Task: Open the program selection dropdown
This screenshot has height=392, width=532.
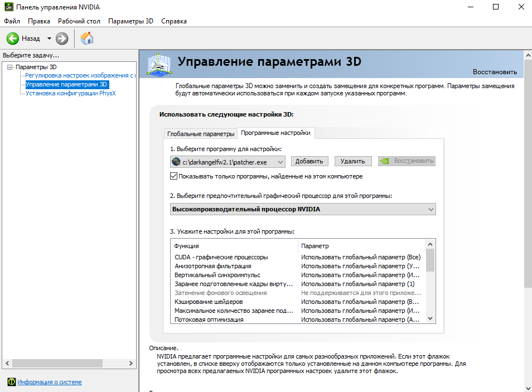Action: coord(228,162)
